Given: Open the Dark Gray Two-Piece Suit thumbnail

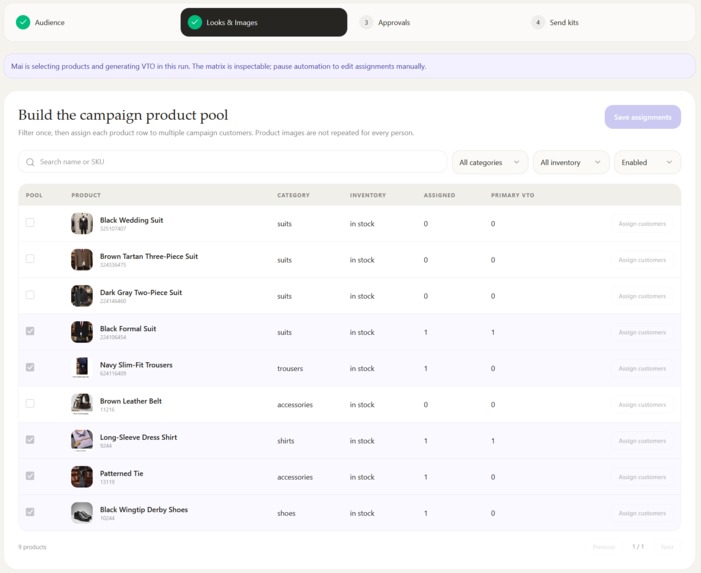Looking at the screenshot, I should click(82, 296).
